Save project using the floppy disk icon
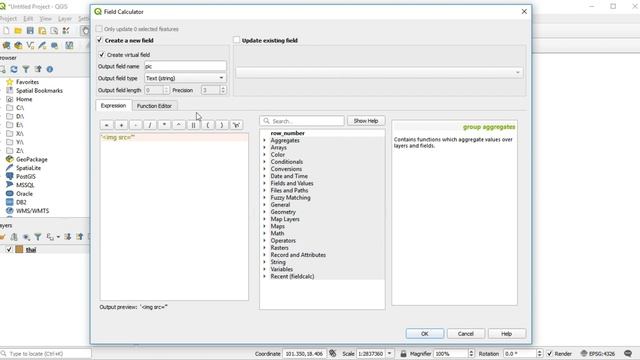640x360 pixels. (x=30, y=31)
